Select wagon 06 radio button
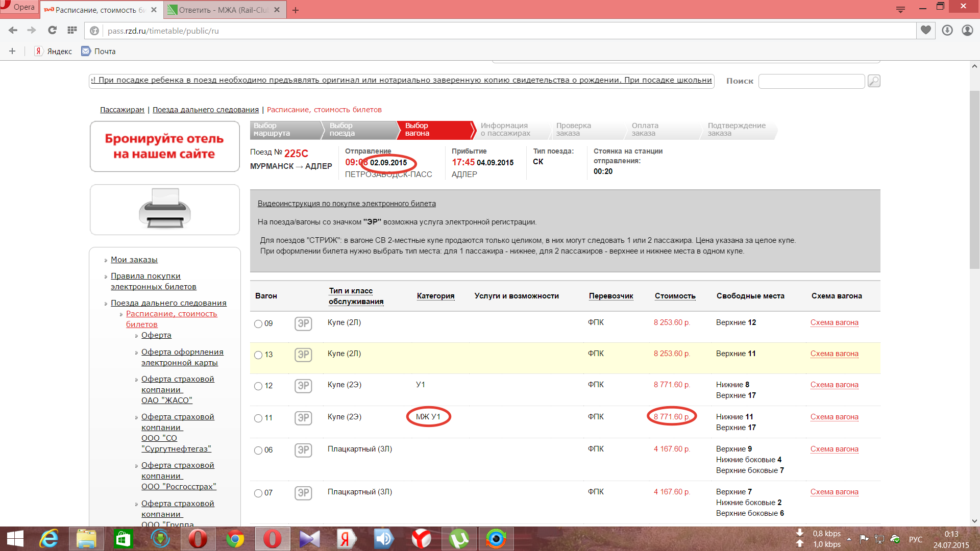The width and height of the screenshot is (980, 551). coord(258,450)
